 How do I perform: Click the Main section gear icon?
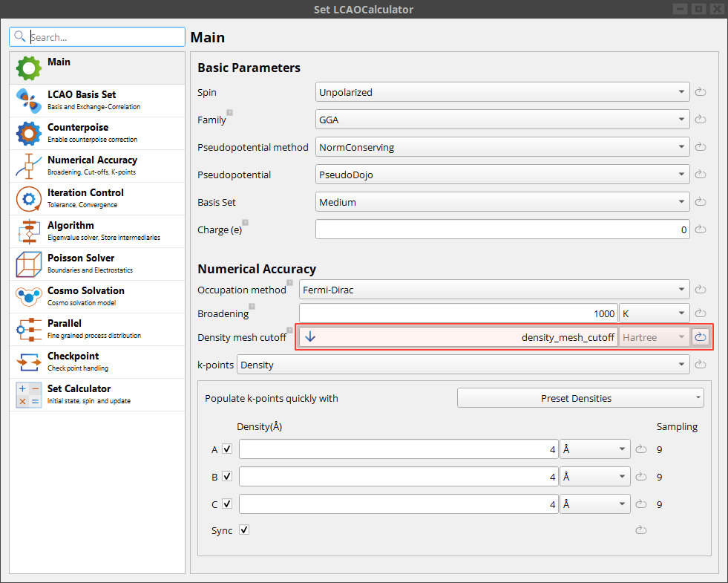tap(29, 68)
